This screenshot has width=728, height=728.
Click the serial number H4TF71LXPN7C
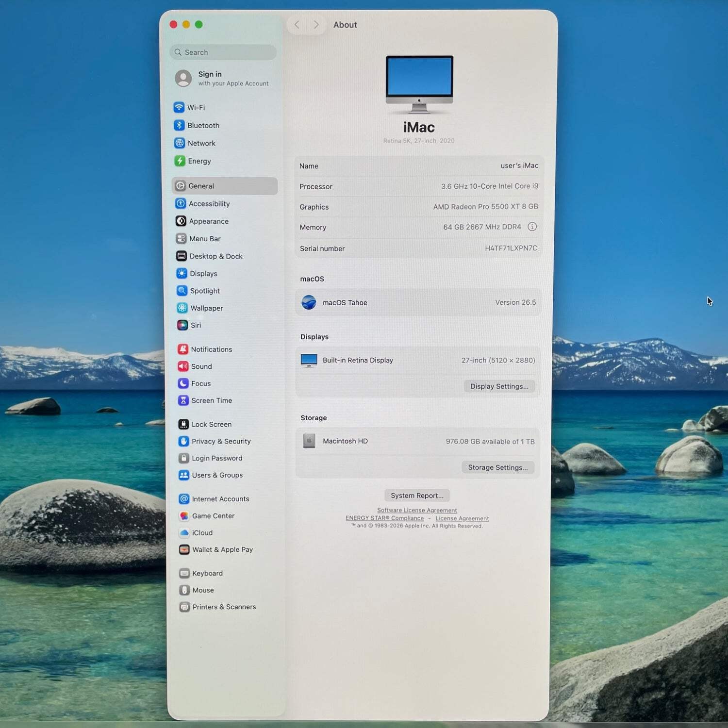point(511,248)
